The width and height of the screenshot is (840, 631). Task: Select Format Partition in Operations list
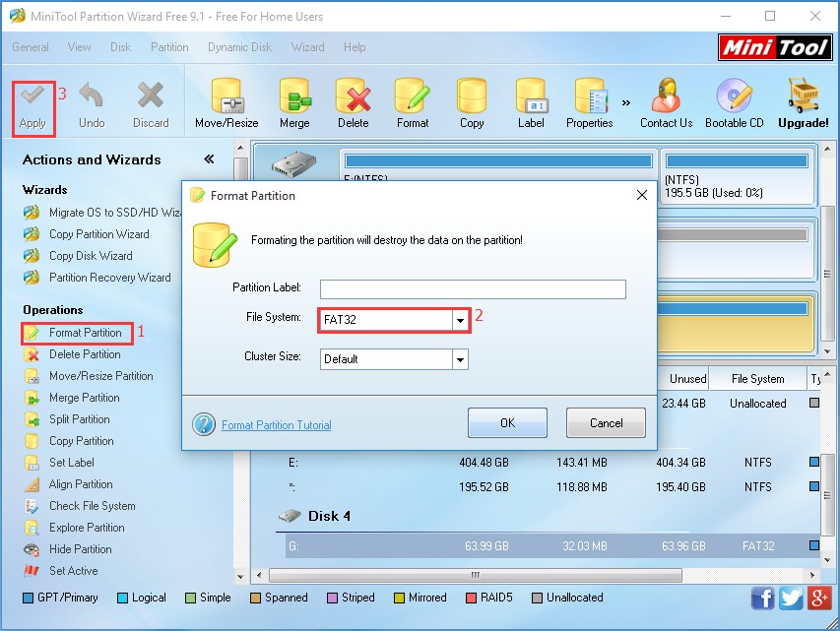(x=85, y=333)
